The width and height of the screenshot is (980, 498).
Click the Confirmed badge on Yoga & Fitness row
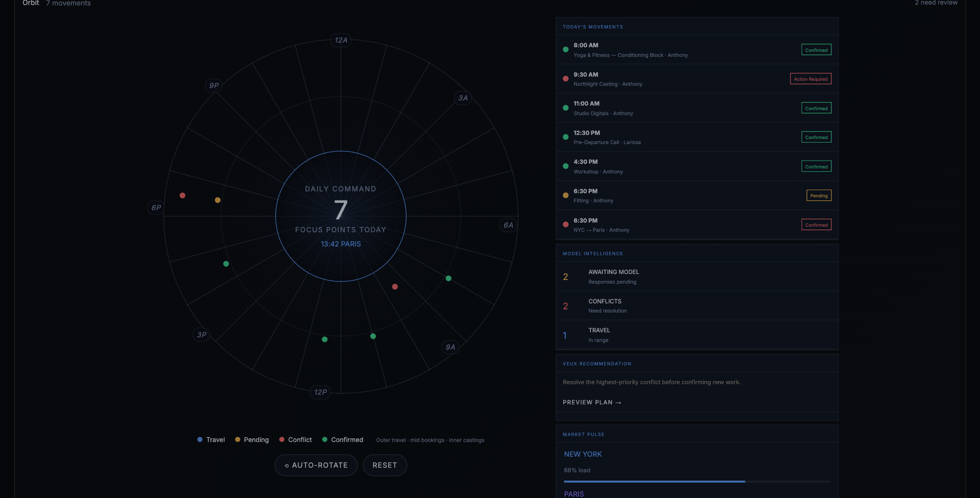tap(816, 50)
